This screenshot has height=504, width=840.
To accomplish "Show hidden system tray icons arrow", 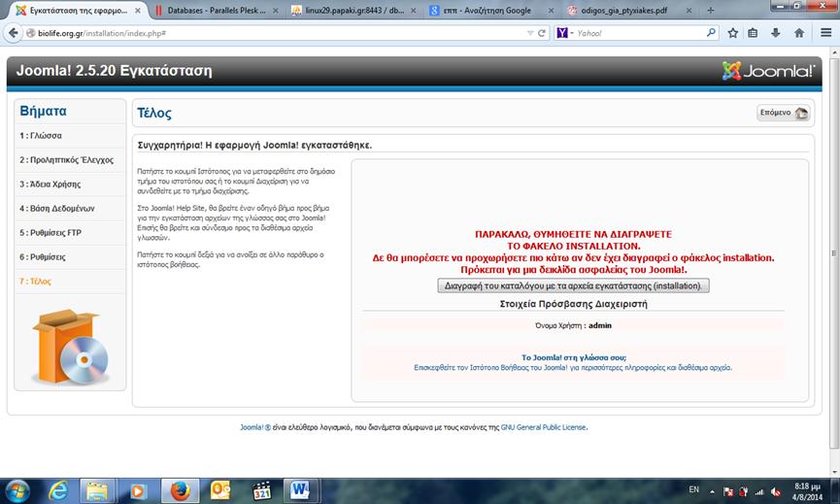I will pos(712,491).
